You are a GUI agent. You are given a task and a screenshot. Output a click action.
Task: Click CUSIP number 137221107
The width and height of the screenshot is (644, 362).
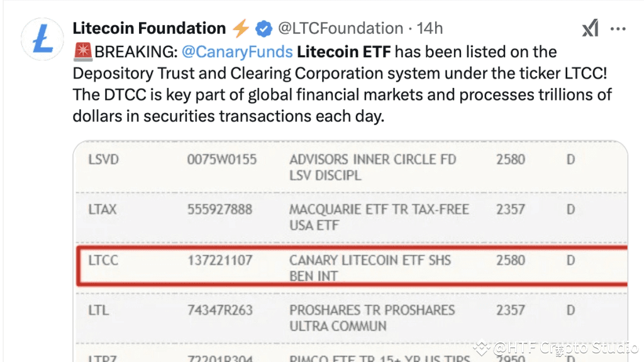tap(221, 260)
